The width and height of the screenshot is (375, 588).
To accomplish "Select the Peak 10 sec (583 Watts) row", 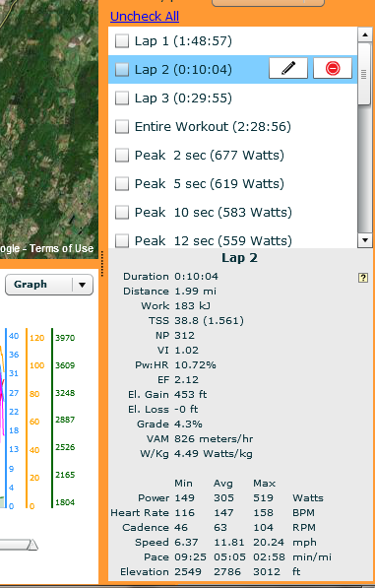I will (232, 212).
